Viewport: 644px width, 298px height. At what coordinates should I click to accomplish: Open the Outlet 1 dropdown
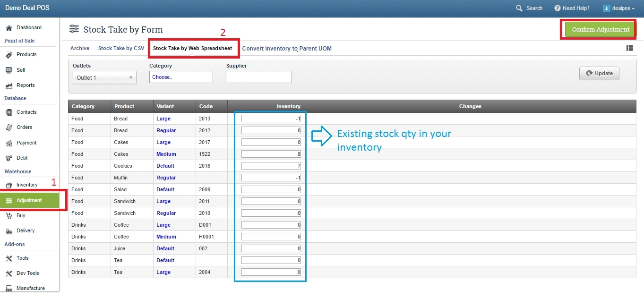104,77
